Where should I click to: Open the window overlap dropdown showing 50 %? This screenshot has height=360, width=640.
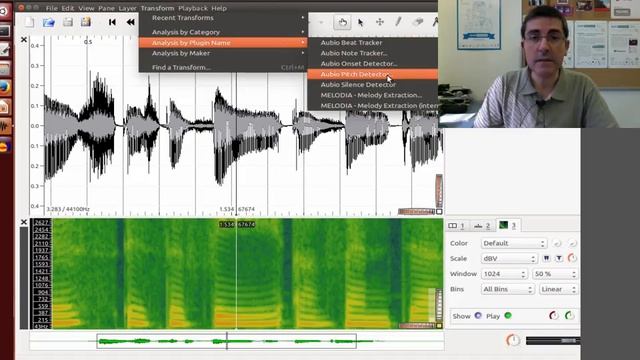[x=555, y=274]
